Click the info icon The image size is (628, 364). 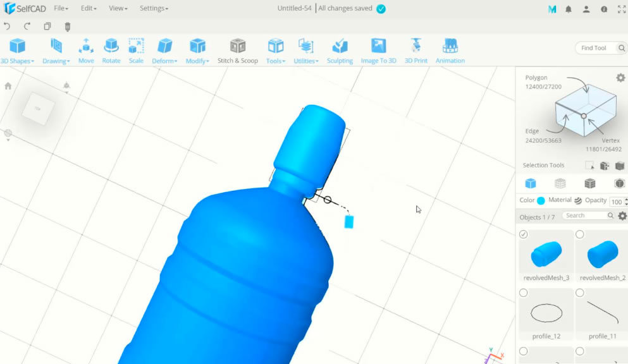click(604, 9)
